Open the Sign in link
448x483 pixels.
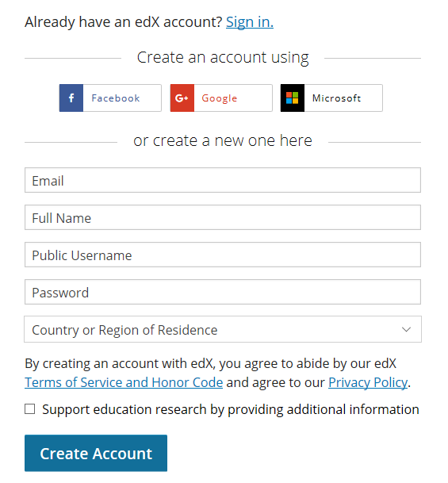250,22
